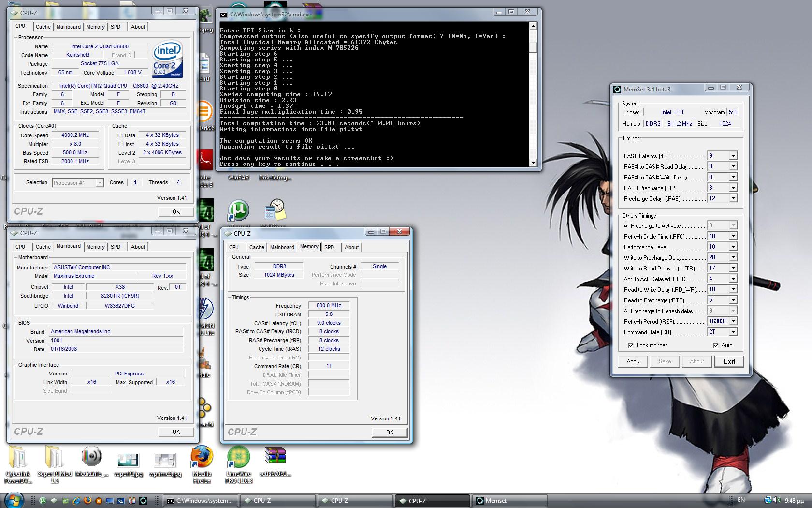Click EN language indicator in taskbar

tap(741, 500)
